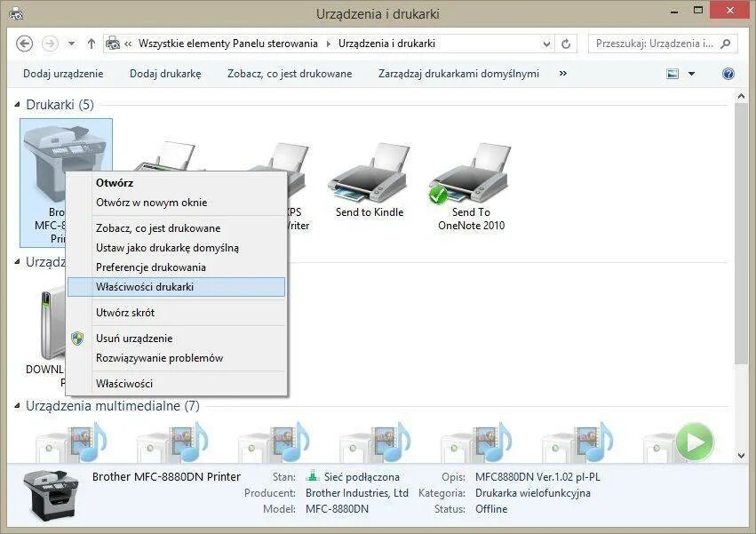756x534 pixels.
Task: Click the details pane Brother printer thumbnail
Action: pyautogui.click(x=52, y=494)
